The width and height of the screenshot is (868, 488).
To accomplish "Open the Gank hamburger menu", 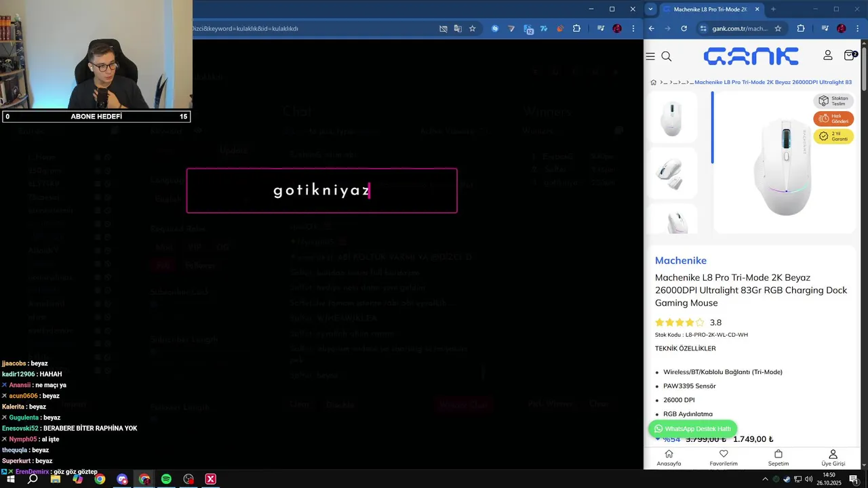I will (650, 56).
